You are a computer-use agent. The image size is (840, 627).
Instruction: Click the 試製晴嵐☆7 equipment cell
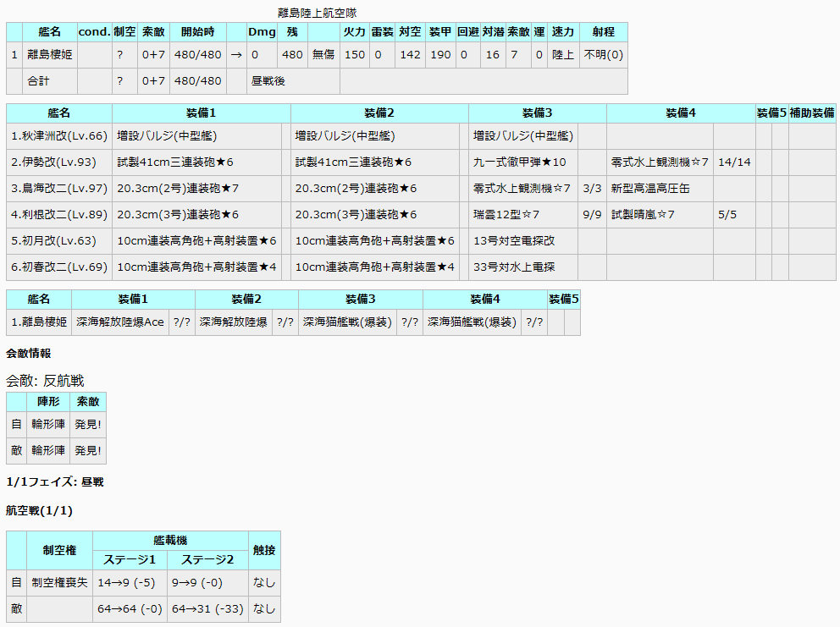[643, 214]
